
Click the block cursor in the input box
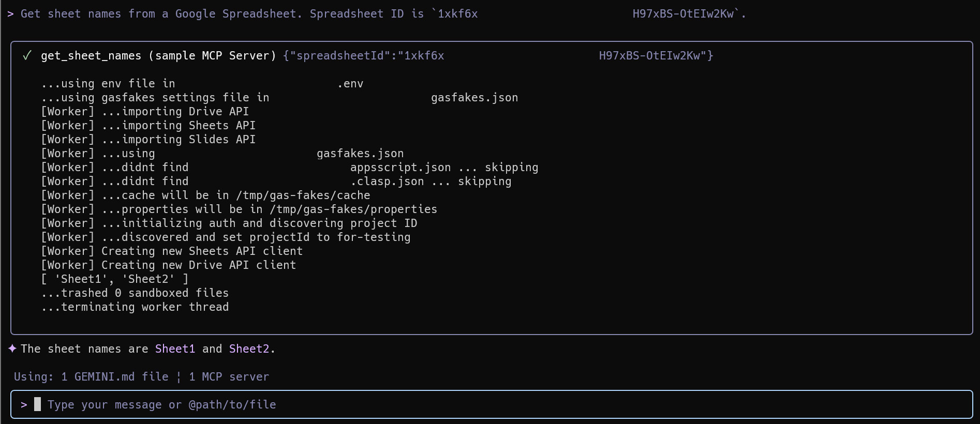tap(37, 404)
